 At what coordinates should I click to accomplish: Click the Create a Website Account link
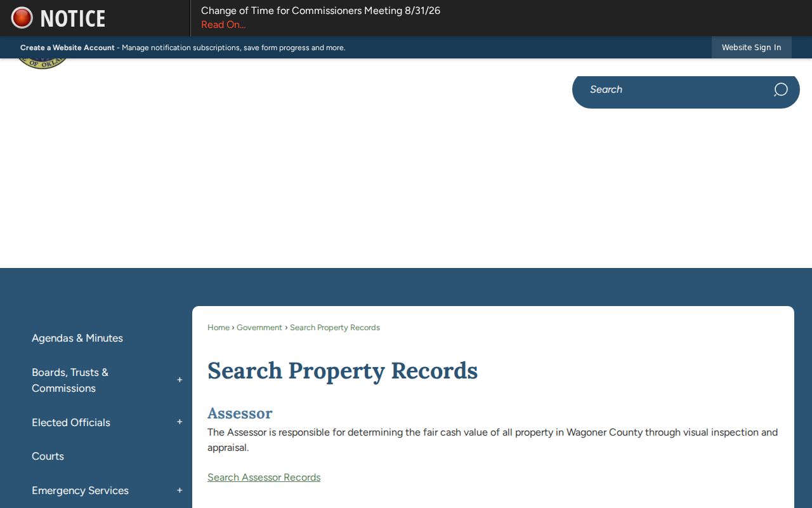point(67,48)
